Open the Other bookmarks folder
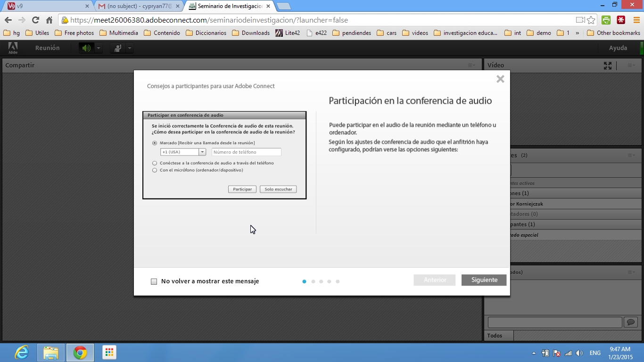This screenshot has height=362, width=644. (613, 33)
